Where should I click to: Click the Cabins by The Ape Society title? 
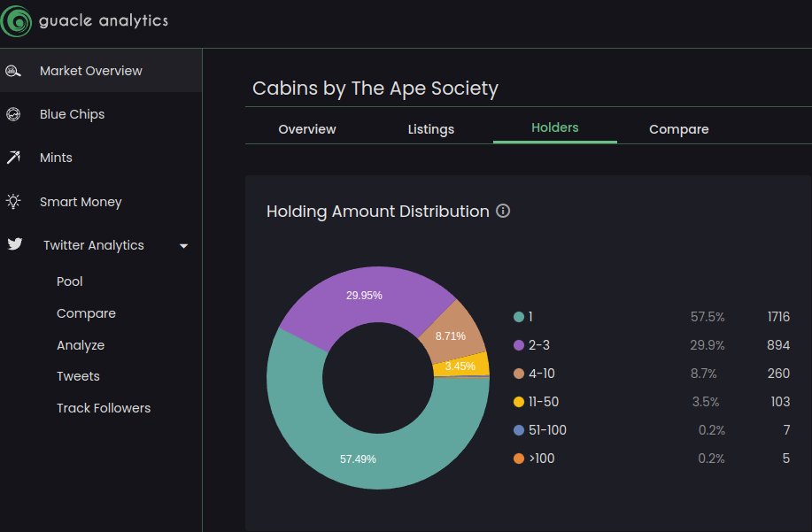[x=375, y=89]
